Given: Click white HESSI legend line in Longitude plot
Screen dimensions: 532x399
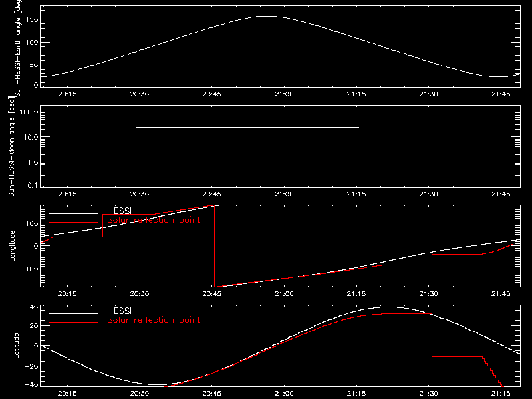Looking at the screenshot, I should point(74,213).
